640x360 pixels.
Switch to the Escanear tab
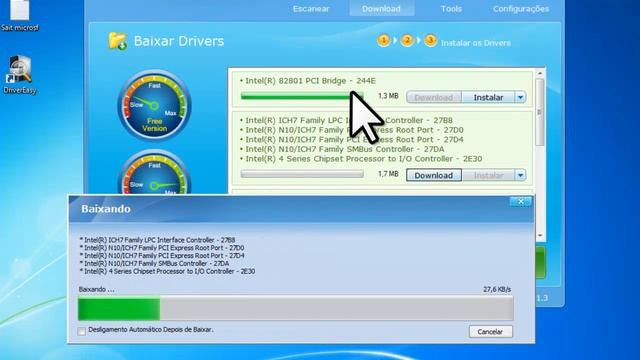click(x=311, y=9)
